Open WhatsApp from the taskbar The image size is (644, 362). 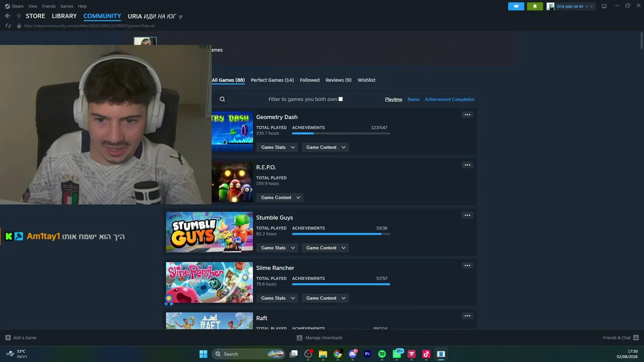tap(397, 354)
